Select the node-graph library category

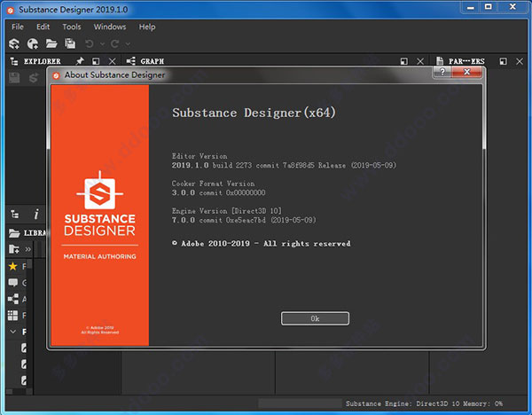pos(13,299)
